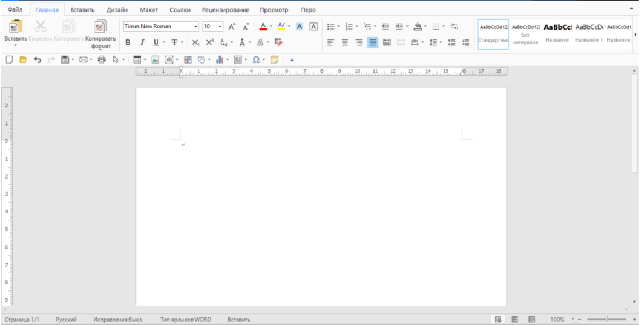Viewport: 644px width, 325px height.
Task: Click the Копировать формат (format painter) icon
Action: click(x=100, y=27)
